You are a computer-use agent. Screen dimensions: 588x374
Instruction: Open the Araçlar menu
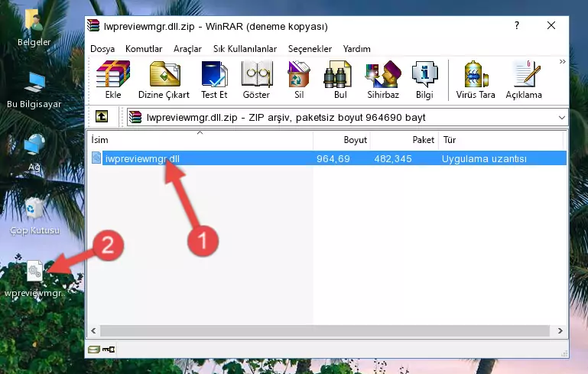[187, 49]
